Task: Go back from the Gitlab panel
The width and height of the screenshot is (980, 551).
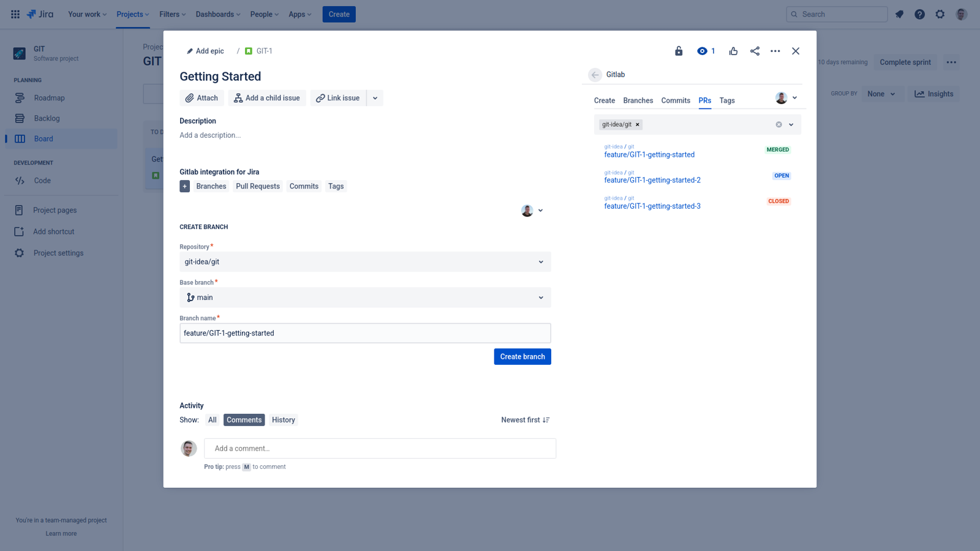Action: tap(595, 75)
